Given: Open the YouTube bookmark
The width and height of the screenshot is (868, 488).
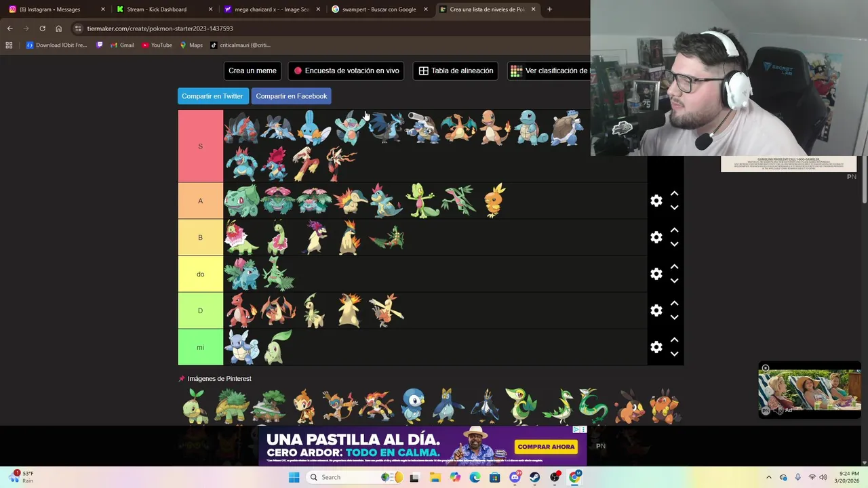Looking at the screenshot, I should click(157, 45).
